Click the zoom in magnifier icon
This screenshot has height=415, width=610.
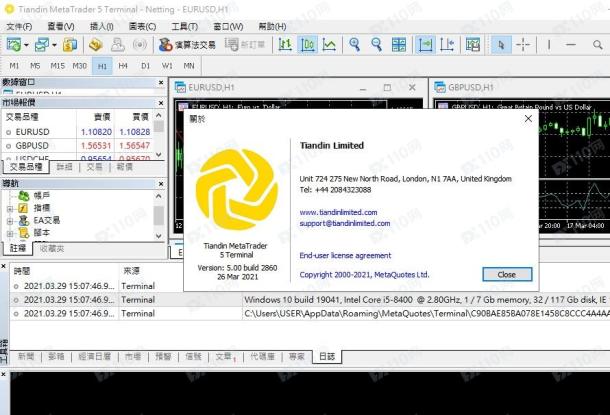pyautogui.click(x=354, y=45)
